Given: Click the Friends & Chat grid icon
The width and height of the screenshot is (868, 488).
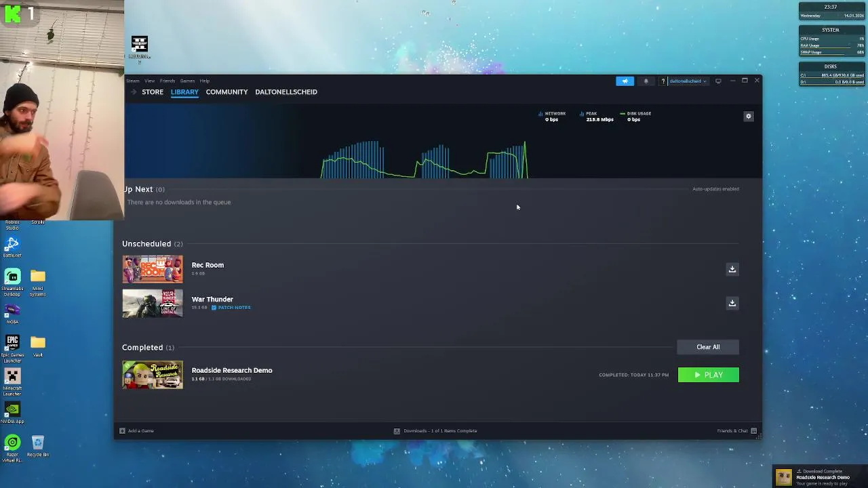Looking at the screenshot, I should coord(753,431).
